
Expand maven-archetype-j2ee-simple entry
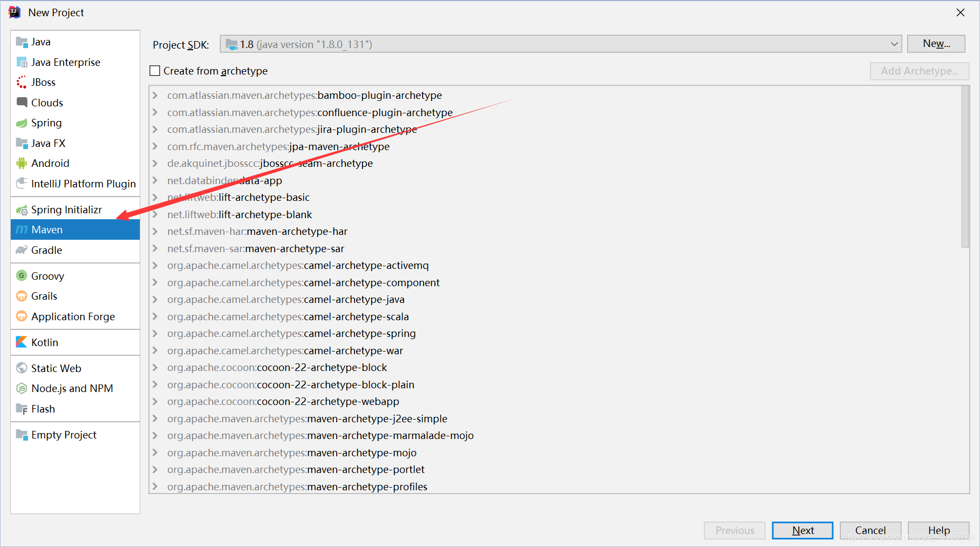click(155, 418)
